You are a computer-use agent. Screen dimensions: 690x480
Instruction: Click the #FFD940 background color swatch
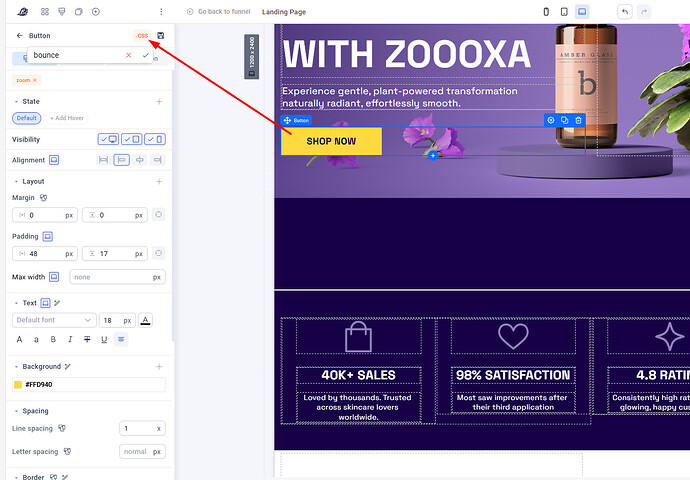click(x=18, y=385)
